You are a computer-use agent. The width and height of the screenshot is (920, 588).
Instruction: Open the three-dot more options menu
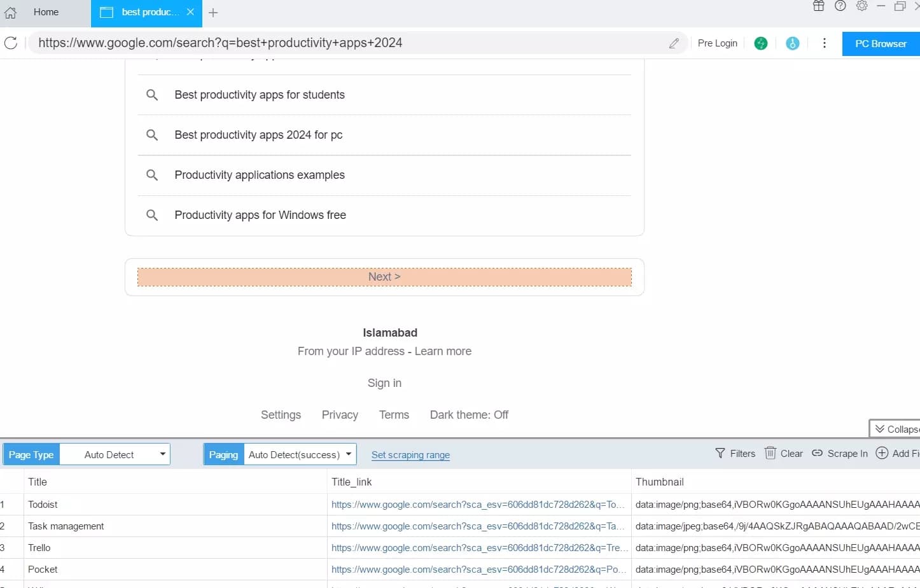tap(825, 43)
